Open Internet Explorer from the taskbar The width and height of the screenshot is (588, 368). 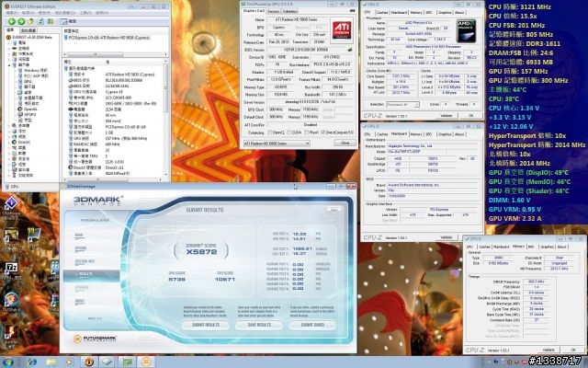pyautogui.click(x=30, y=362)
